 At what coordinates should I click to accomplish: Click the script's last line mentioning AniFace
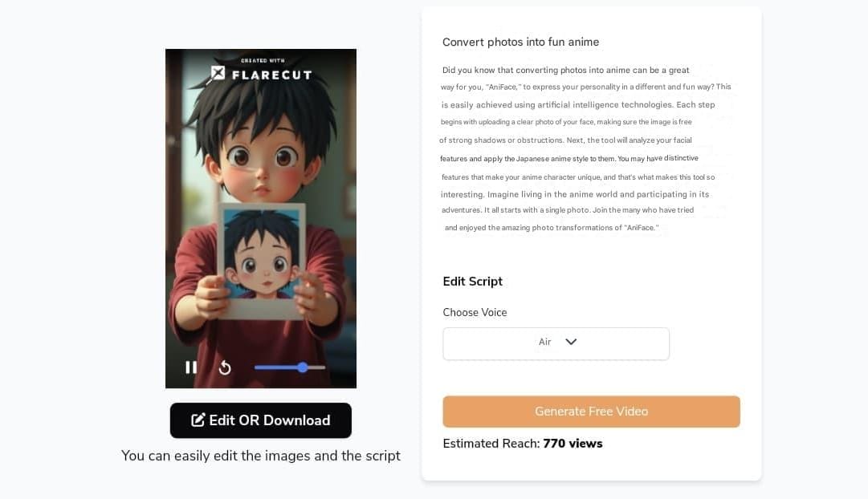tap(552, 228)
